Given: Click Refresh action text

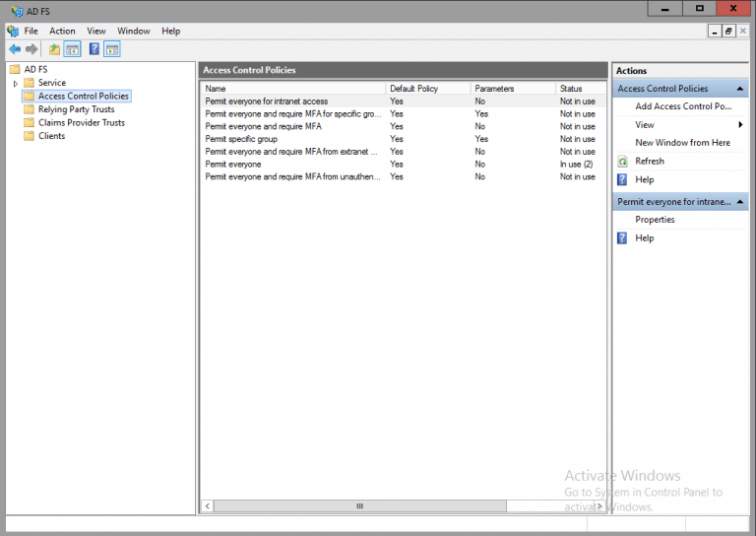Looking at the screenshot, I should [650, 162].
